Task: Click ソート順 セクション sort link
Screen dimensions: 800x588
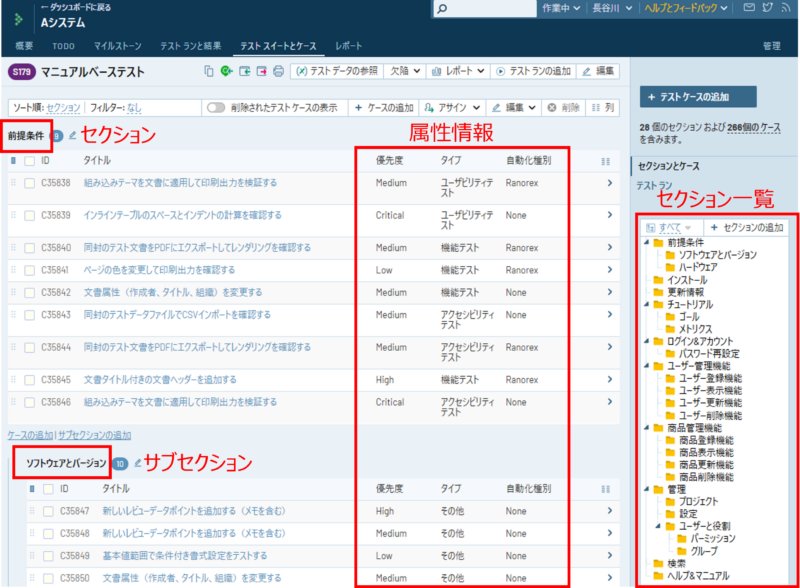Action: pyautogui.click(x=63, y=108)
